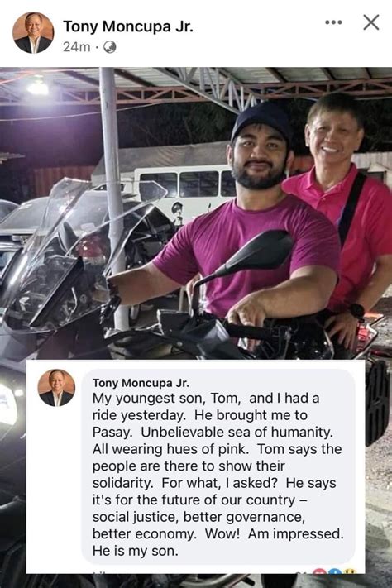Open the three-dots post options menu

coord(333,22)
